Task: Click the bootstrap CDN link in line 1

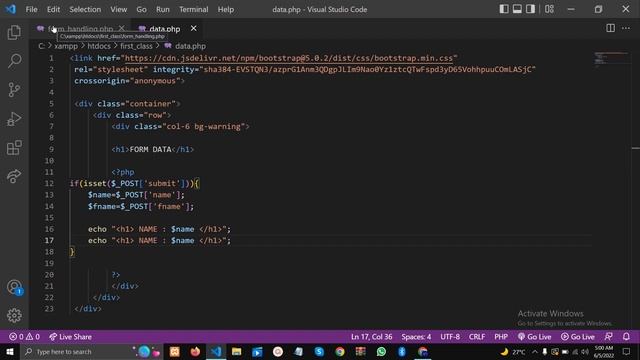Action: (289, 58)
